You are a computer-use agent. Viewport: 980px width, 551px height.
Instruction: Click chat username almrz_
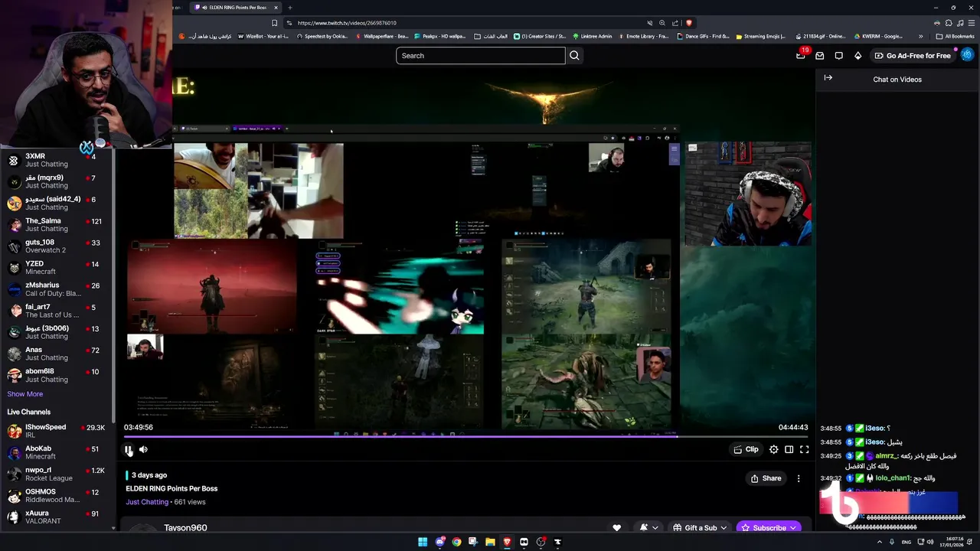[x=886, y=455]
